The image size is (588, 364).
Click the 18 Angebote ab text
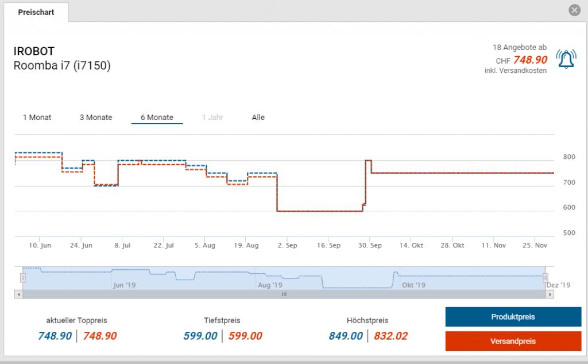(519, 47)
